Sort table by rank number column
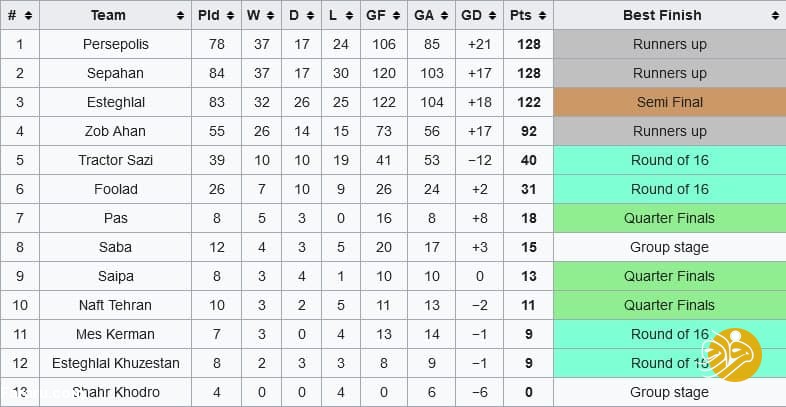 28,15
